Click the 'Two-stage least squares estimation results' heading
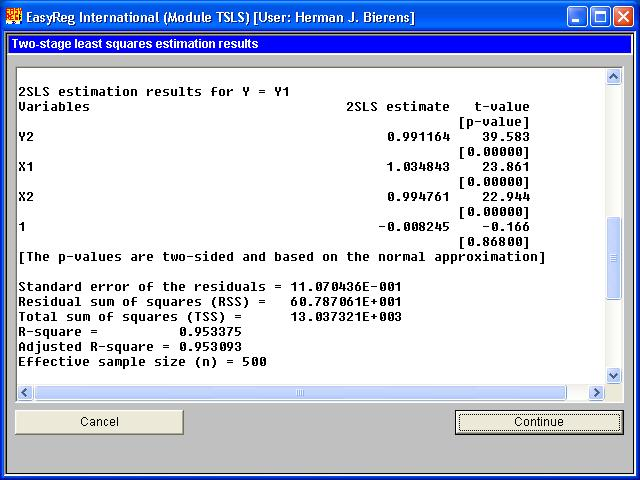This screenshot has height=480, width=640. (135, 44)
